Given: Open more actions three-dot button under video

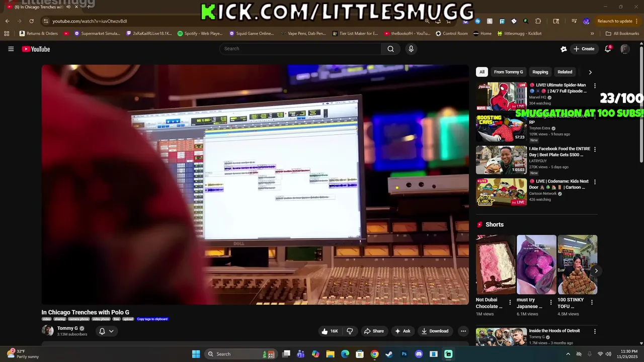Looking at the screenshot, I should coord(463,331).
